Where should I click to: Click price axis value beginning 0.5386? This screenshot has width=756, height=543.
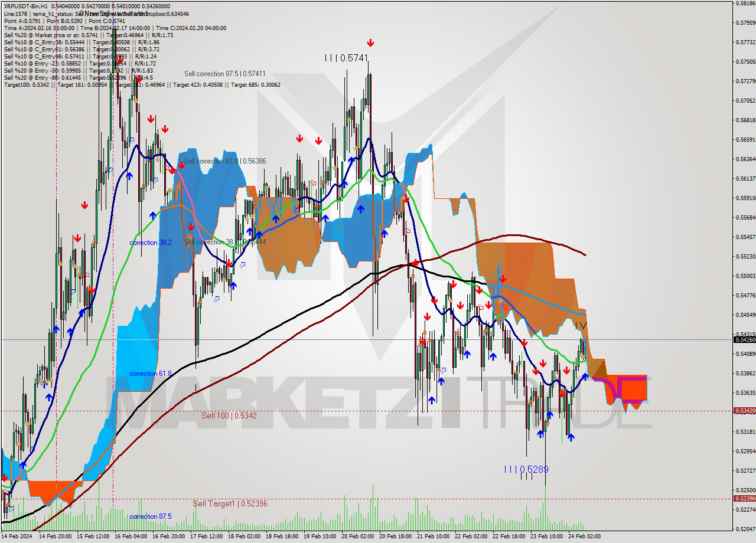coord(745,373)
